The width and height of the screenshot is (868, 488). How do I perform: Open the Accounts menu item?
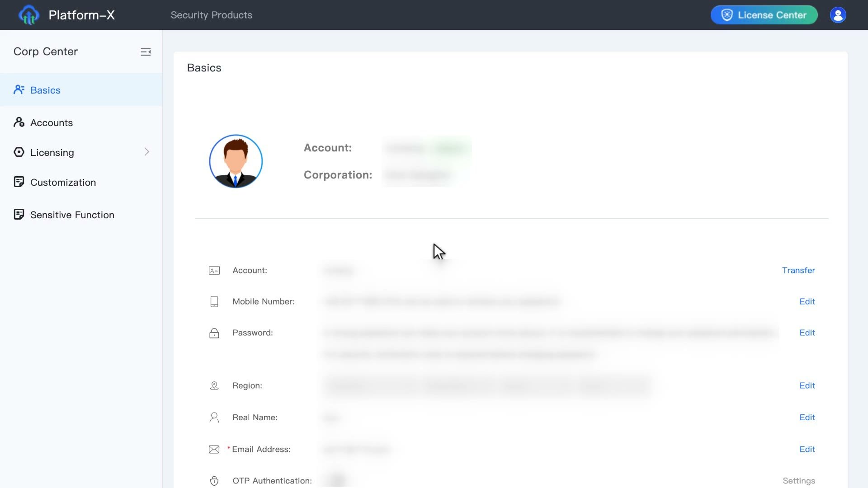click(x=81, y=122)
